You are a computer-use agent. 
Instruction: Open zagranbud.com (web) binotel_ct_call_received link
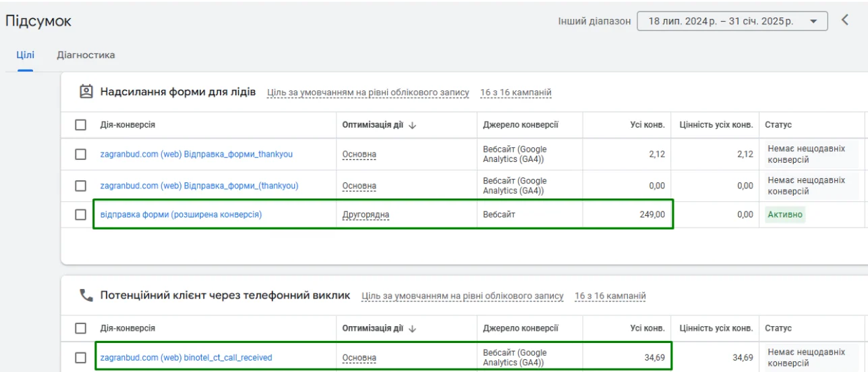pos(186,357)
